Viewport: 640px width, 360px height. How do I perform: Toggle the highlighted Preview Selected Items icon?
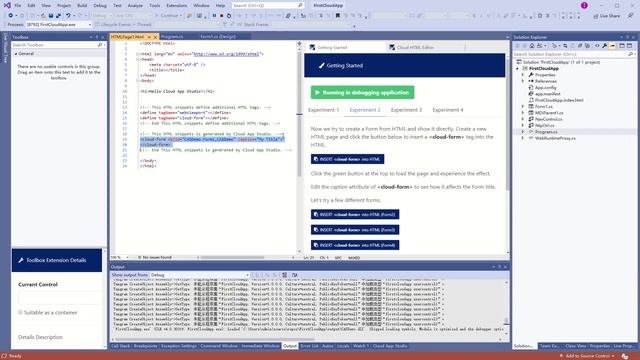coord(612,46)
